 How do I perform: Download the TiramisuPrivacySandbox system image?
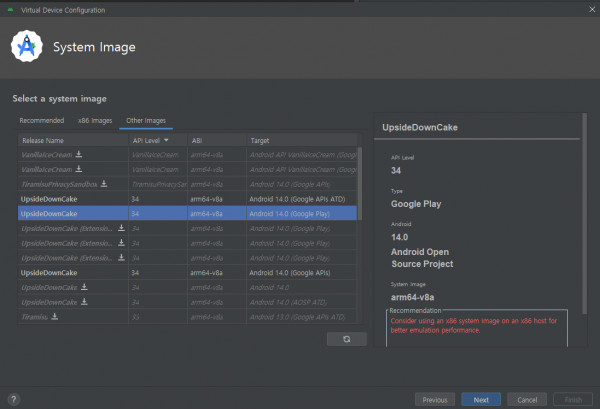[x=104, y=184]
